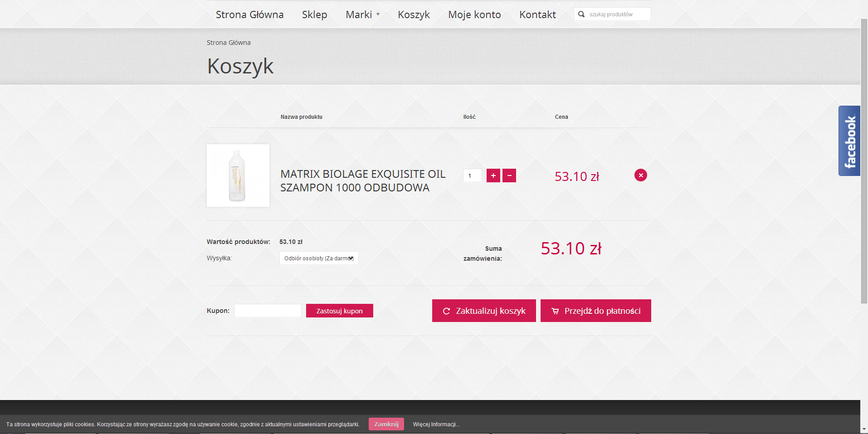Dismiss cookie notice with Zamknij
Image resolution: width=868 pixels, height=434 pixels.
[386, 424]
